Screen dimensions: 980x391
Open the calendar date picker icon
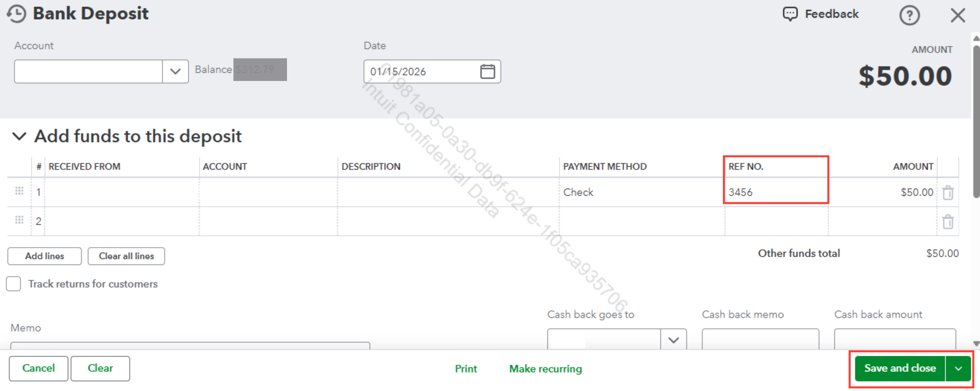487,72
